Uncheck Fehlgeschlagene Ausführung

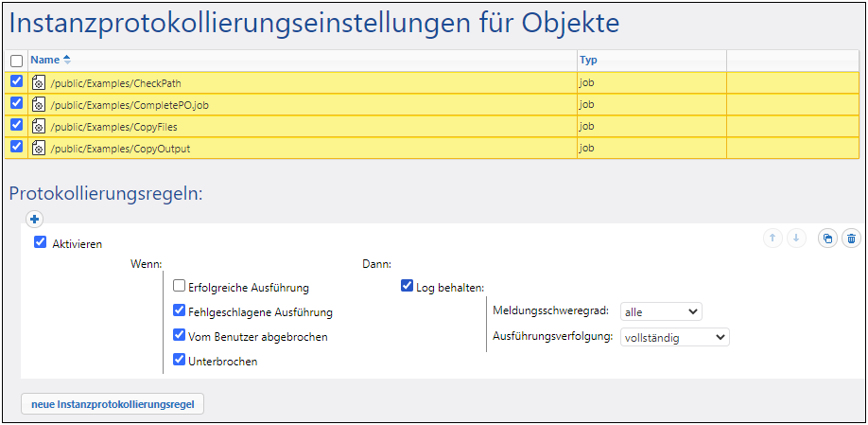(179, 310)
